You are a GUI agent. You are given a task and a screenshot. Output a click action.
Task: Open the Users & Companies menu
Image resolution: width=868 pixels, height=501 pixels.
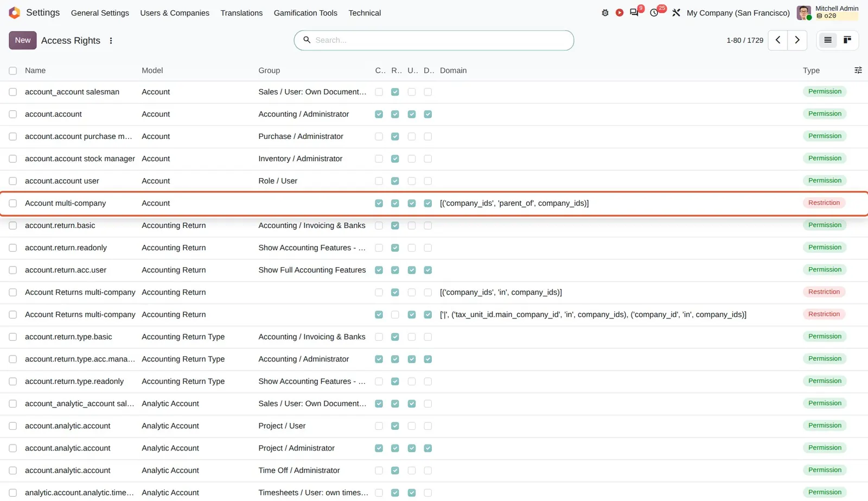pyautogui.click(x=175, y=12)
